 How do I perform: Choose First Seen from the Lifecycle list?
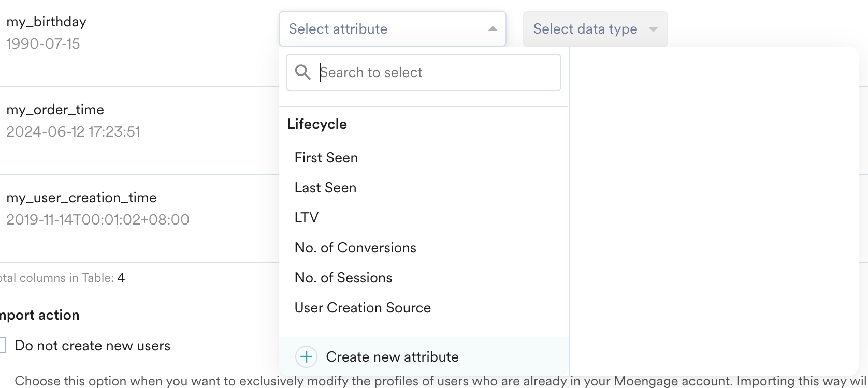coord(326,158)
